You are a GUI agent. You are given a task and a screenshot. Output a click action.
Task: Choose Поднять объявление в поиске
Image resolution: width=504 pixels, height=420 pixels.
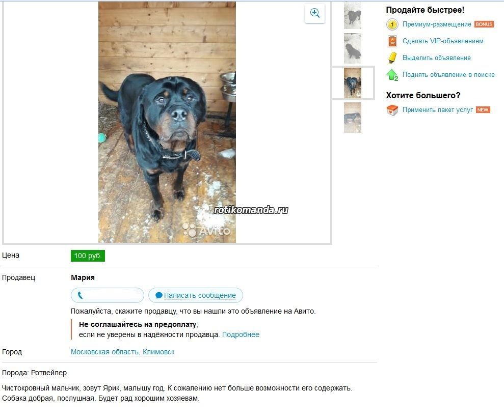tap(448, 75)
